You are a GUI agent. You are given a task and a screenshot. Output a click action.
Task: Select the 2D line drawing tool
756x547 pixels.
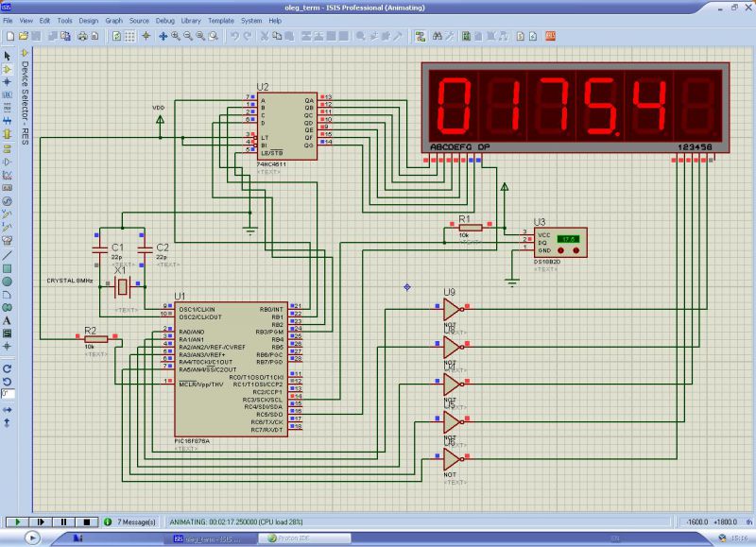(8, 255)
